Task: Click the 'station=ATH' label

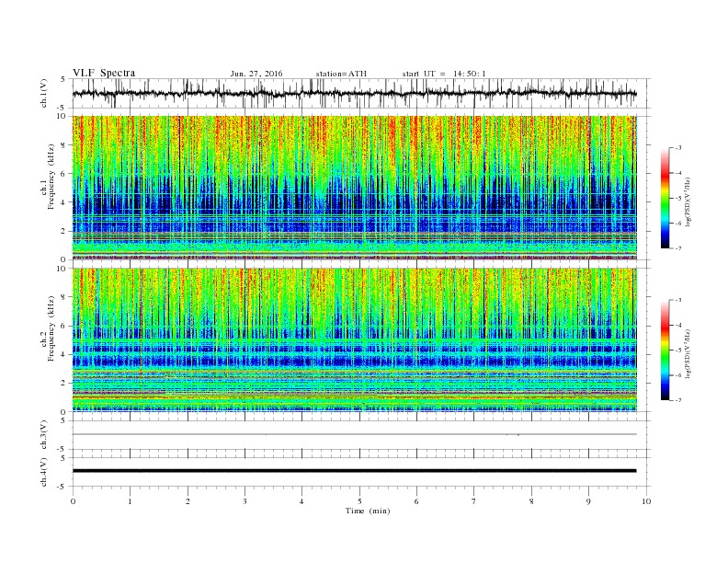Action: pos(341,74)
